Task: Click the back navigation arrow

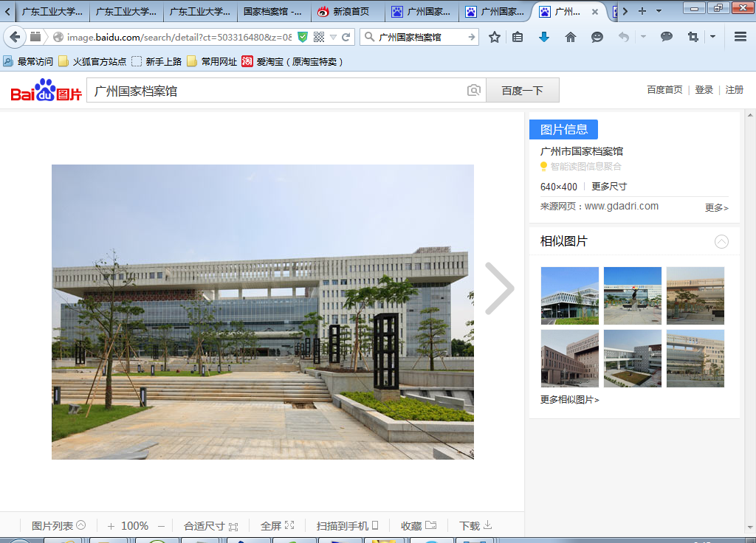Action: click(x=15, y=37)
